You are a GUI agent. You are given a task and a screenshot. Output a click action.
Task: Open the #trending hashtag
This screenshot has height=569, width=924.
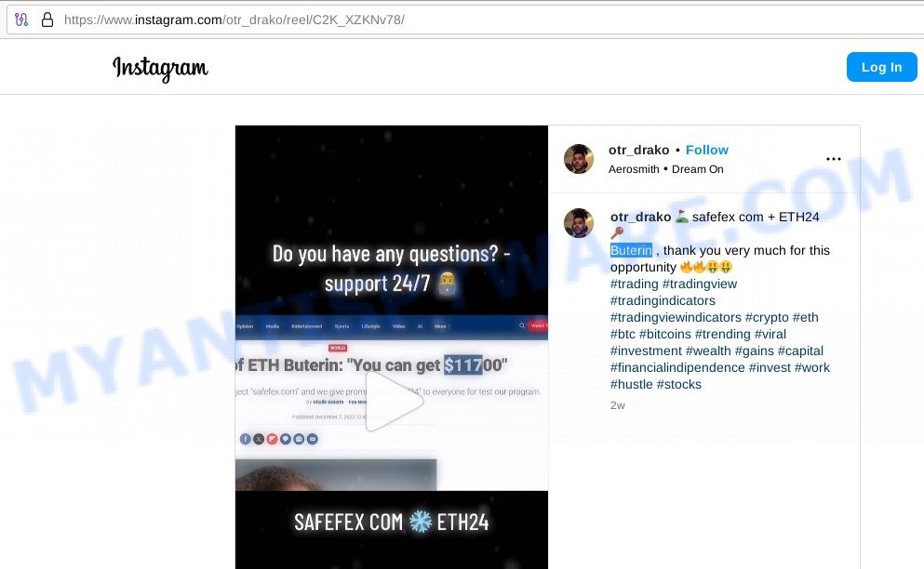click(722, 334)
